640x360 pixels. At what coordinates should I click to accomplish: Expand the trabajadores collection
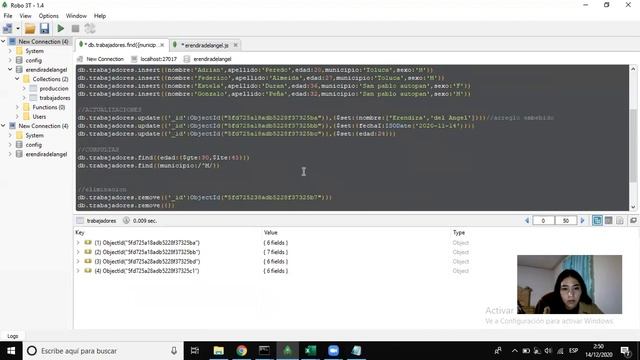tap(24, 98)
